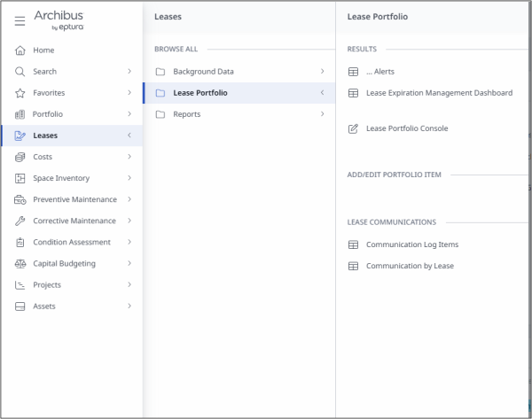
Task: Click the Costs coins icon
Action: coord(20,157)
